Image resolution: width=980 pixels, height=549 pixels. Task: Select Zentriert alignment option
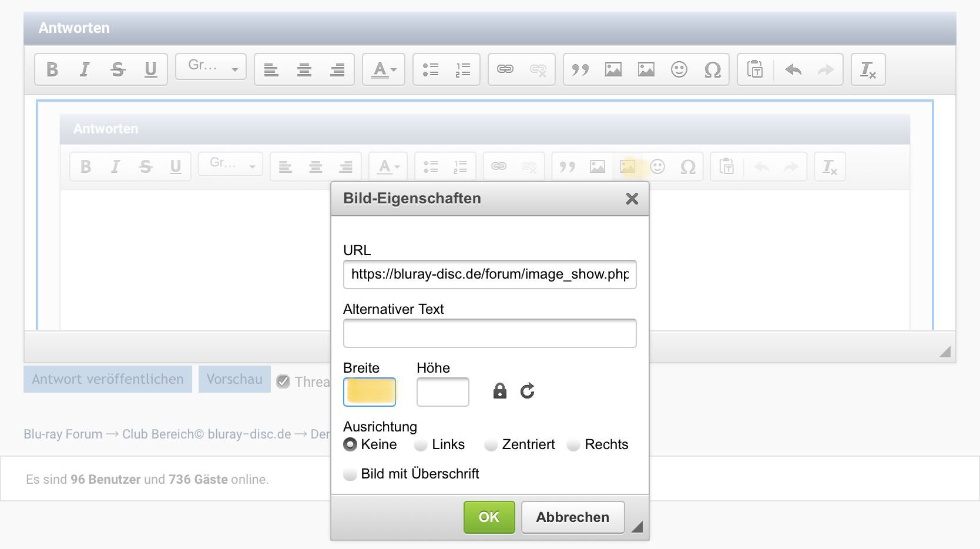[x=491, y=445]
